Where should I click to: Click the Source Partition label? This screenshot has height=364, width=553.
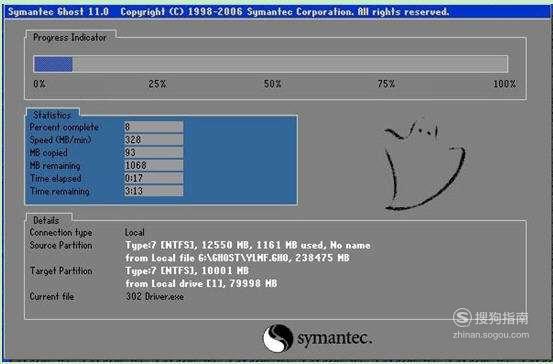pos(61,245)
